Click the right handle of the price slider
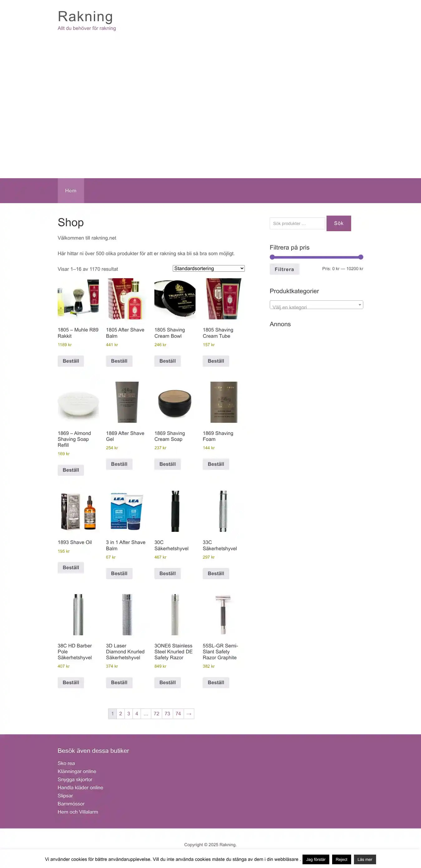Viewport: 421px width, 868px height. pyautogui.click(x=361, y=257)
